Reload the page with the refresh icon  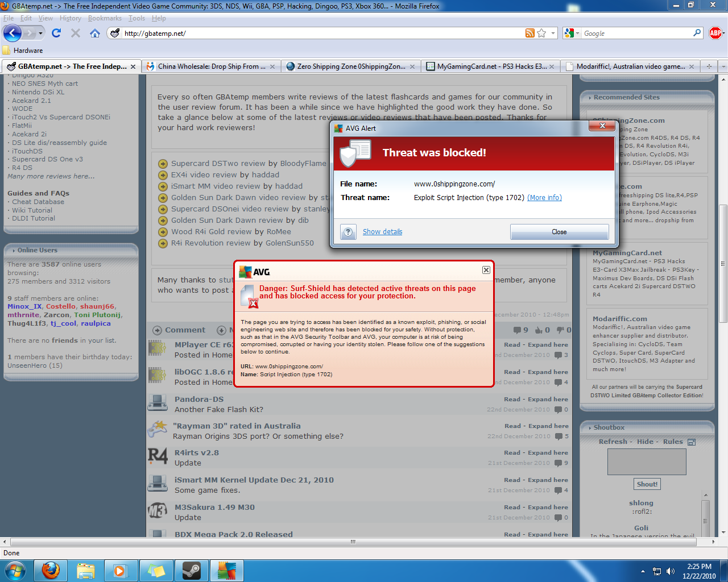point(56,33)
